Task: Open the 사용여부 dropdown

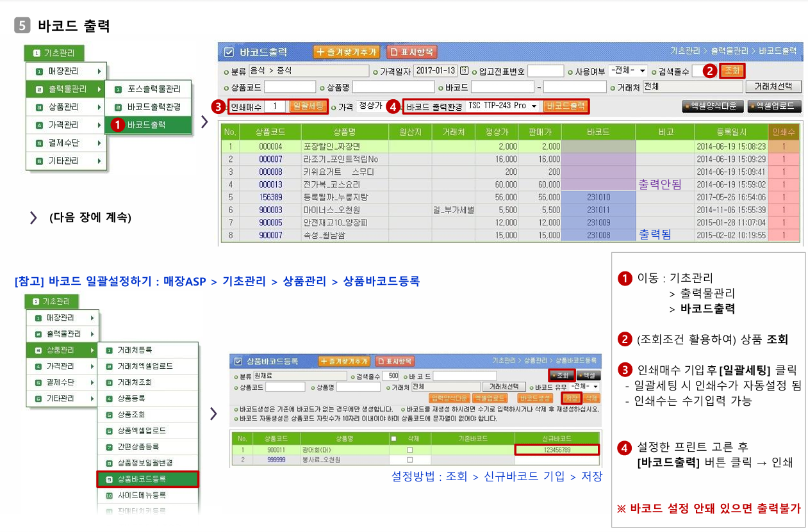Action: (x=628, y=70)
